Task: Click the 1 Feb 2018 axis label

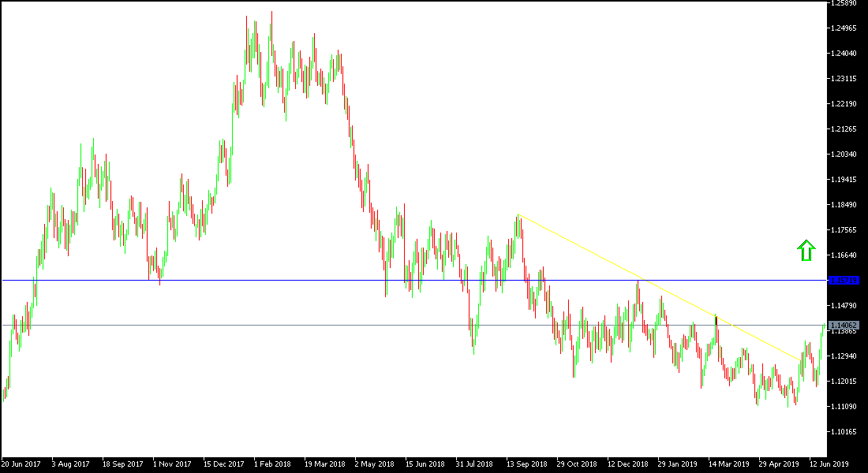Action: (x=271, y=464)
